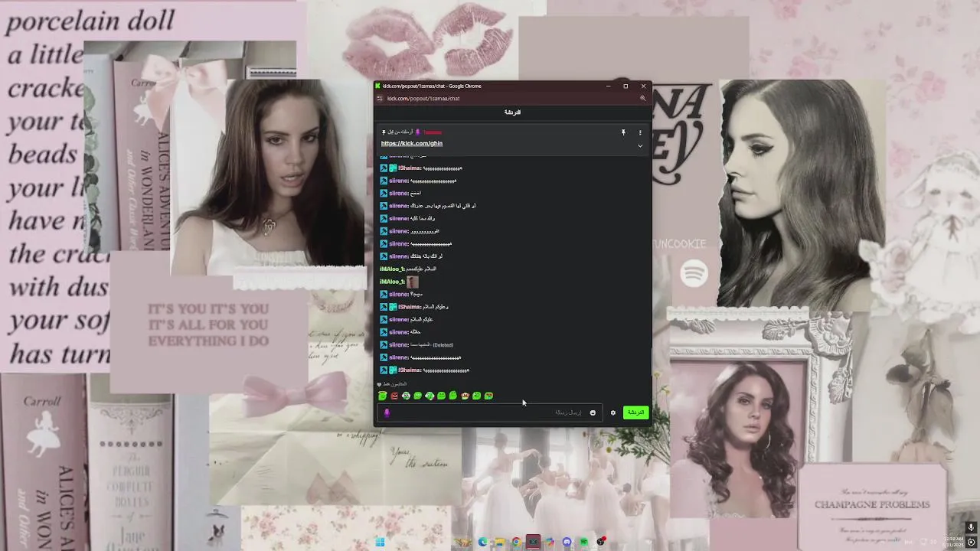Click the green send chat button
The image size is (980, 551).
(635, 412)
